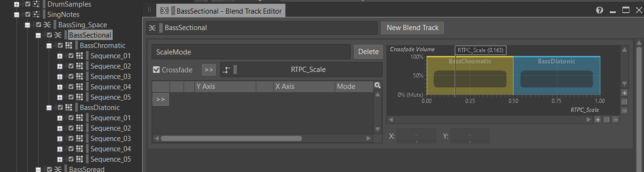Image resolution: width=644 pixels, height=172 pixels.
Task: Select BassSectional in the project tree
Action: point(90,35)
